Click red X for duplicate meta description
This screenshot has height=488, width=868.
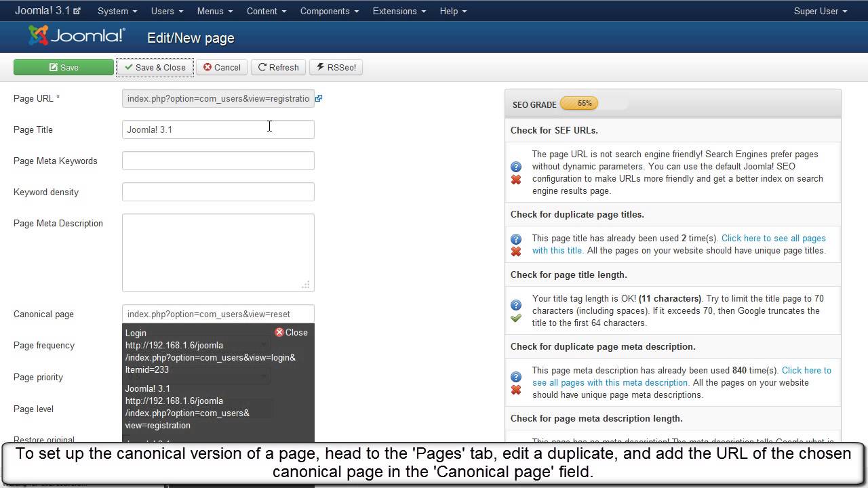[x=516, y=390]
